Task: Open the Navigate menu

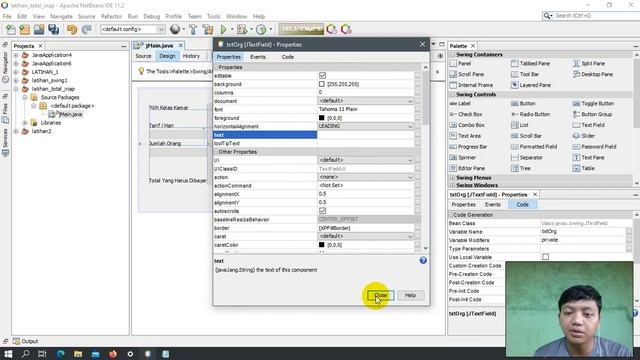Action: click(x=61, y=16)
